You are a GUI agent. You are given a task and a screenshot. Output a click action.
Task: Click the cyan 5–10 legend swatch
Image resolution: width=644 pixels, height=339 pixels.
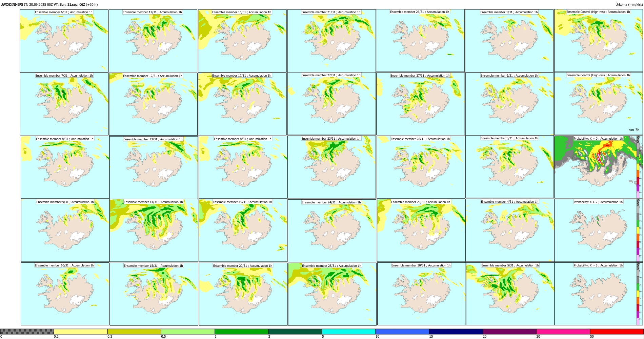349,332
